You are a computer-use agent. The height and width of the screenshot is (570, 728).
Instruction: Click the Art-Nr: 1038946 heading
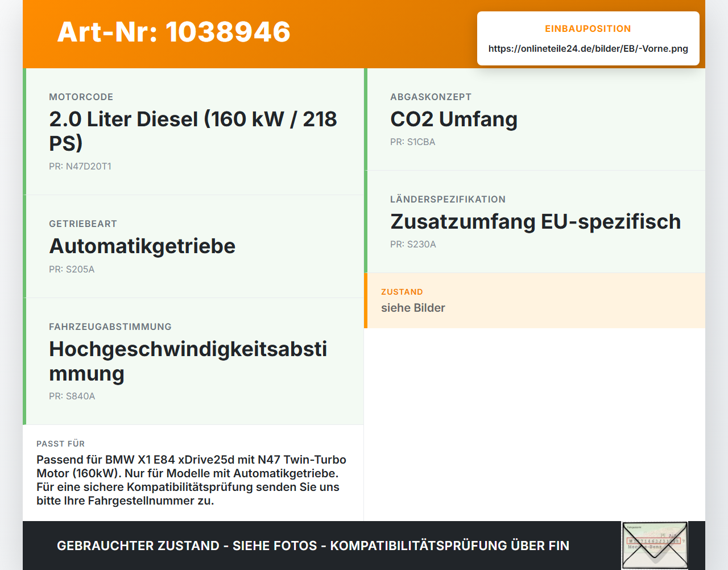174,32
